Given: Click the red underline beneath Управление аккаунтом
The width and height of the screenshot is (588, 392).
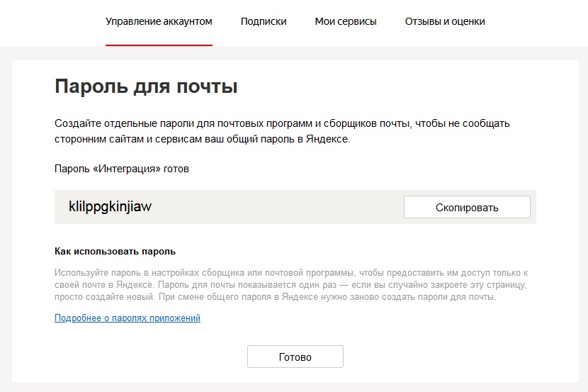Looking at the screenshot, I should point(159,45).
